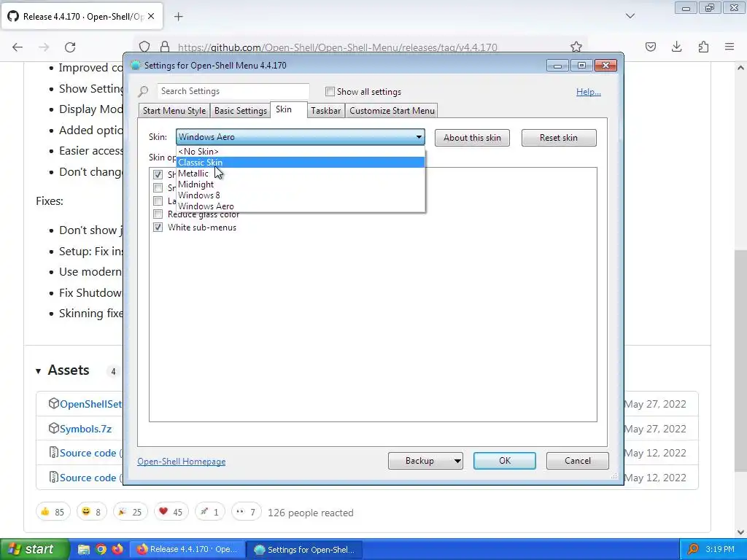Click the thumbs up reaction
This screenshot has width=747, height=560.
(53, 512)
